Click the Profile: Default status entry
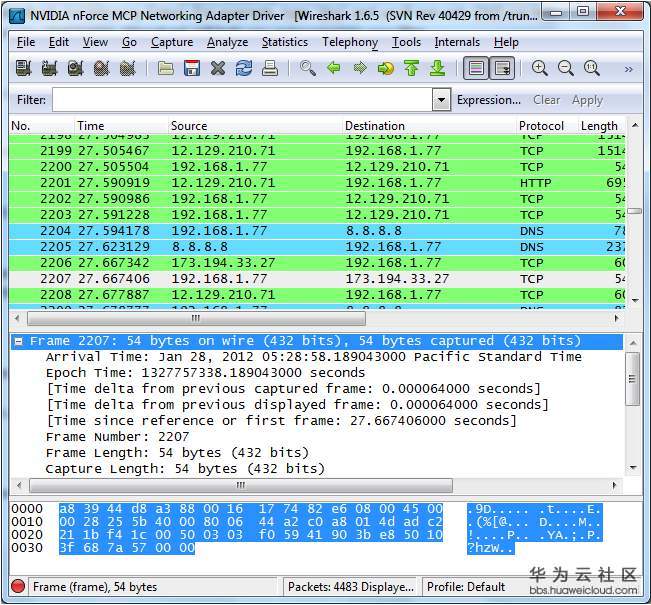The image size is (651, 605). point(466,587)
